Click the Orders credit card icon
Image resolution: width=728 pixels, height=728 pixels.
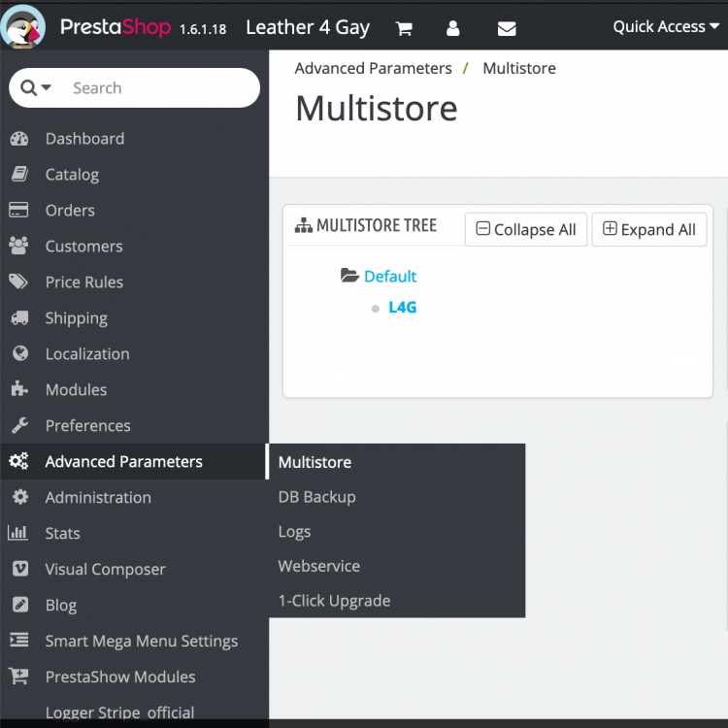pos(18,210)
